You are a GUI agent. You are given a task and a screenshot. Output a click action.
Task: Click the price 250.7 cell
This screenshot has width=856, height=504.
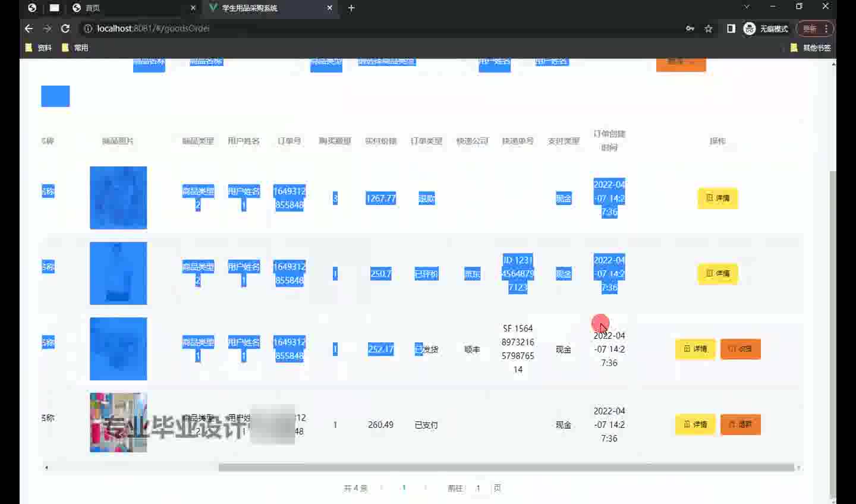381,274
